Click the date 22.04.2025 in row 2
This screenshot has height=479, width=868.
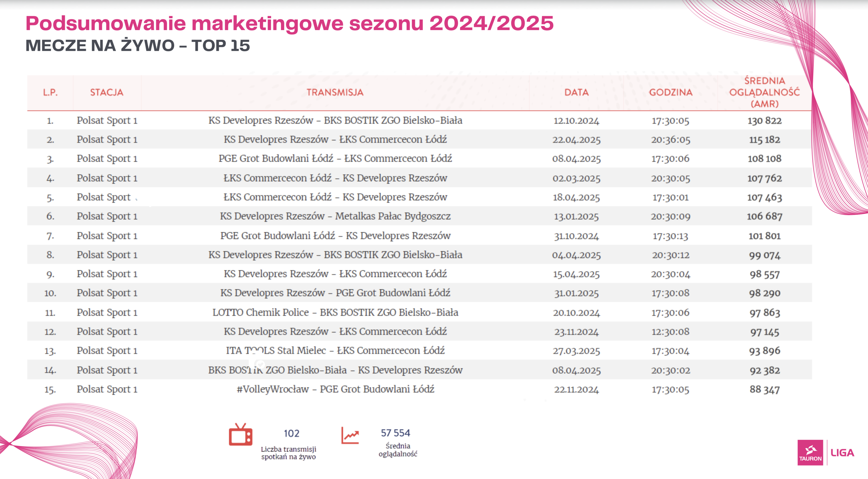(576, 140)
